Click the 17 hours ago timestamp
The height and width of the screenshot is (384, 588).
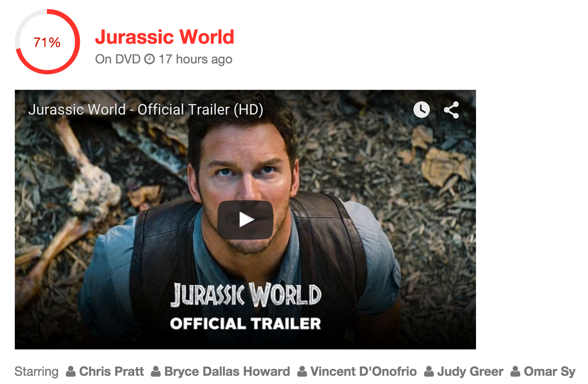(x=196, y=59)
